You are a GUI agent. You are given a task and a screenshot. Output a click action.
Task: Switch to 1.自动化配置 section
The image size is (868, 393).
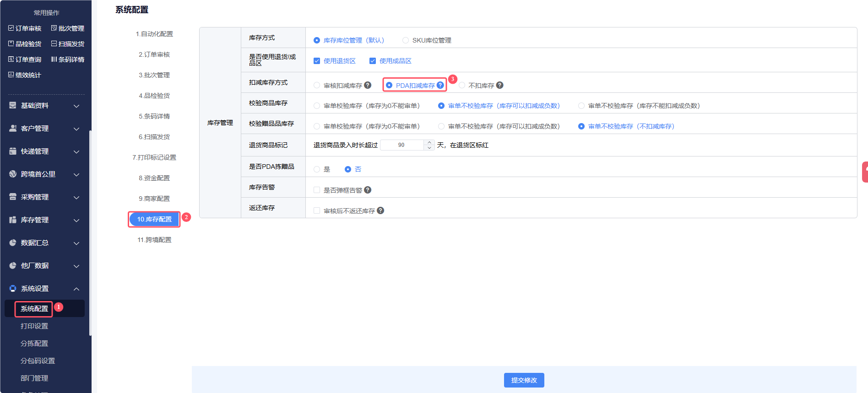click(154, 34)
